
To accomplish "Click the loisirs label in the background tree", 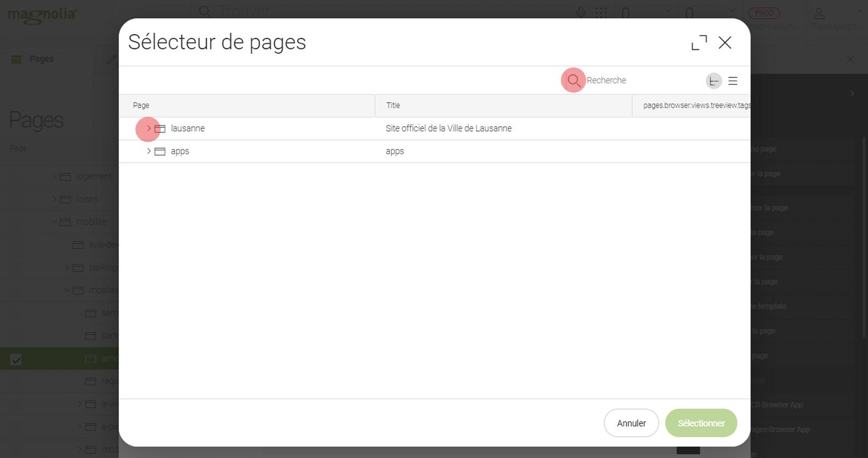I will 87,199.
